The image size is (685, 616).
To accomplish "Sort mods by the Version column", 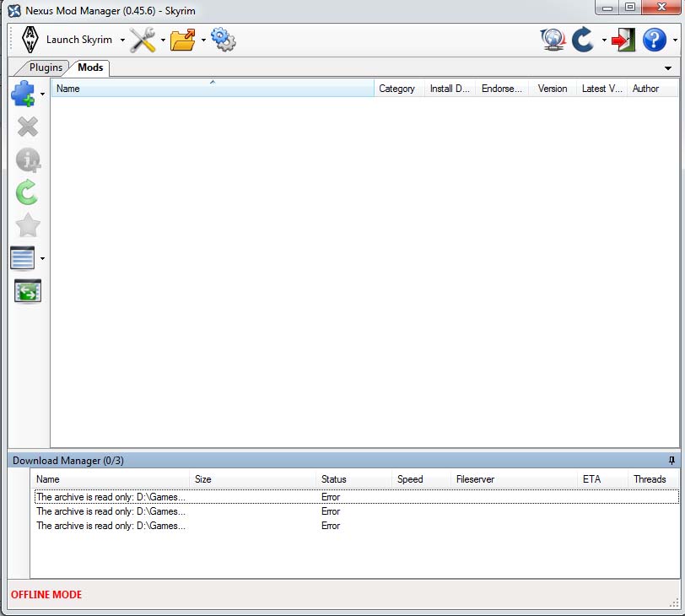I will pyautogui.click(x=553, y=89).
